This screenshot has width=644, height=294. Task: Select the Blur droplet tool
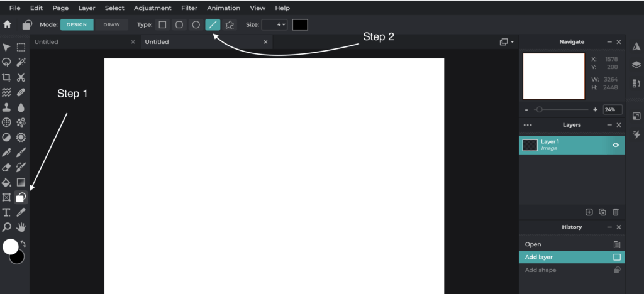(21, 107)
